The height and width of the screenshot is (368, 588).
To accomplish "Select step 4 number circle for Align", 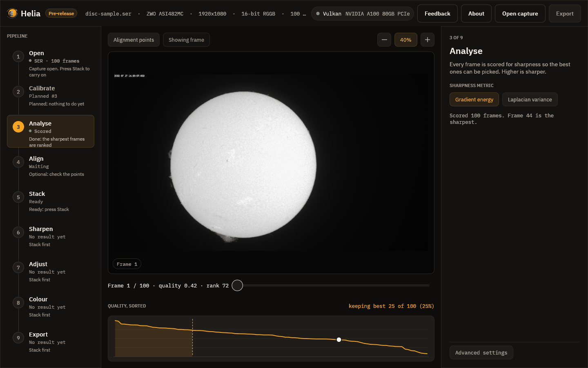I will pyautogui.click(x=18, y=162).
